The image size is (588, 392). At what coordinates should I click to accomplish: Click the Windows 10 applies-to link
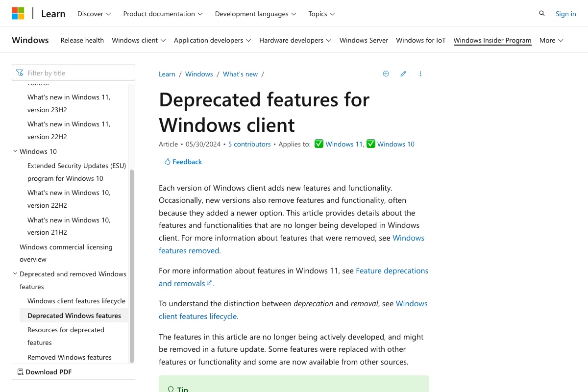[x=396, y=144]
